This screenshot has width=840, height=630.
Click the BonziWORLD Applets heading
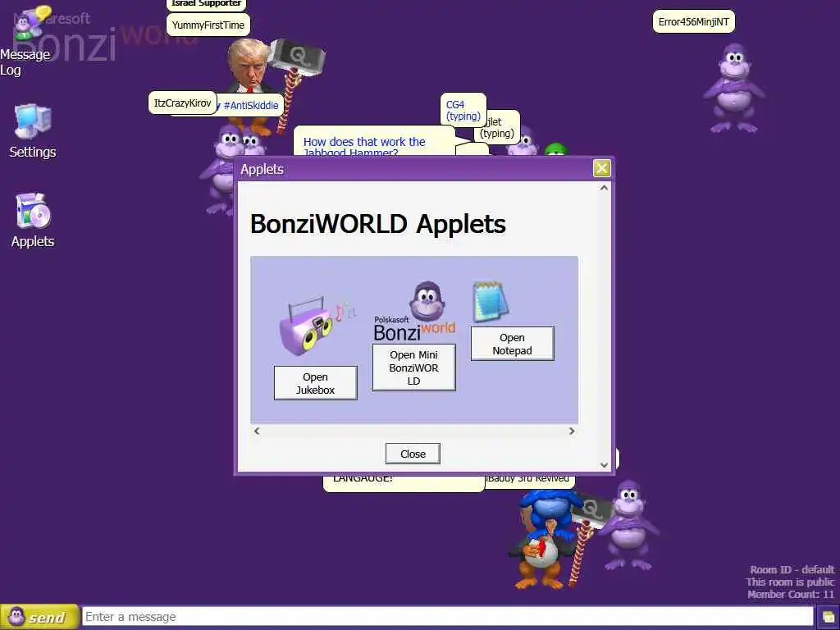coord(377,224)
